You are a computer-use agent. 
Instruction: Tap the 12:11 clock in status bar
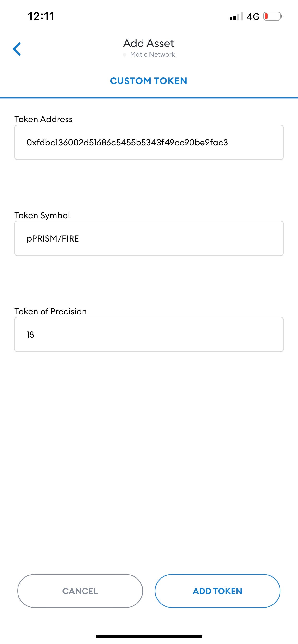(41, 17)
